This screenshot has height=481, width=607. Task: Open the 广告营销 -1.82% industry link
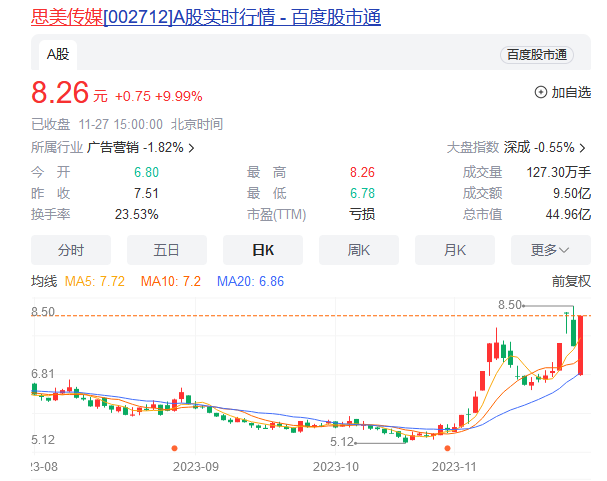135,147
